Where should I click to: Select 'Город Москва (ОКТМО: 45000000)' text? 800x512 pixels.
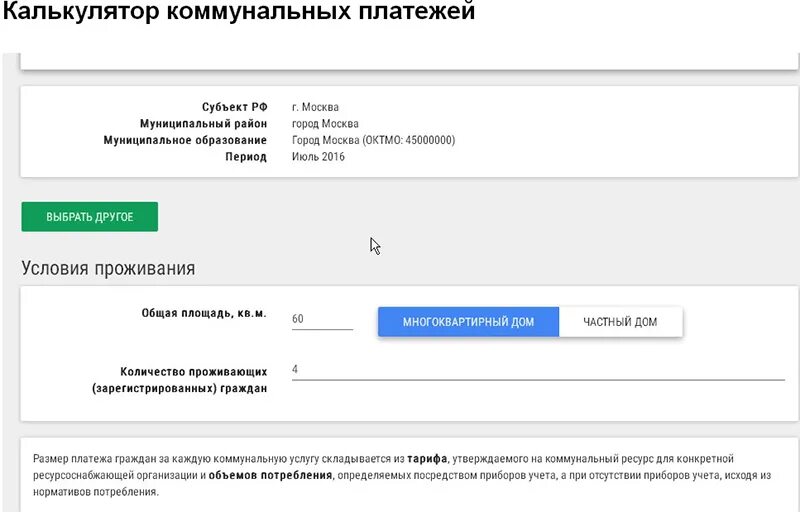point(373,140)
